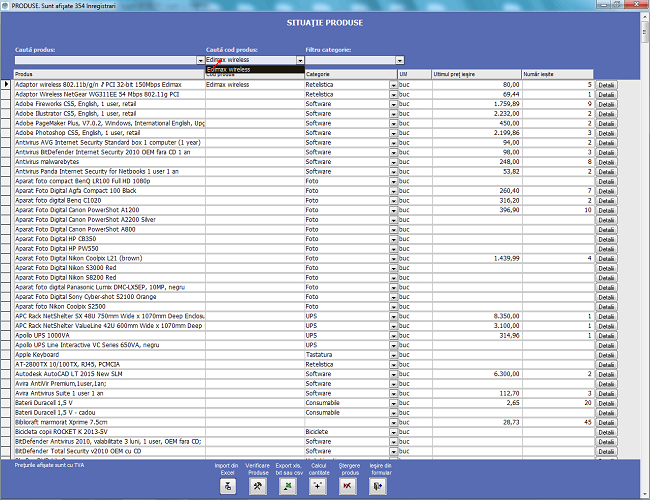Click price cell '1.759,89' for Adobe Fireworks
650x500 pixels.
pos(477,104)
